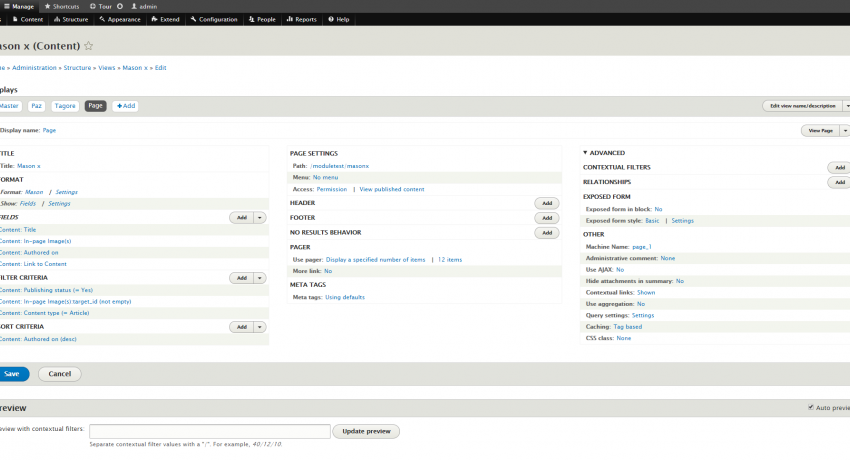850x460 pixels.
Task: Open the No menu setting
Action: [x=325, y=178]
